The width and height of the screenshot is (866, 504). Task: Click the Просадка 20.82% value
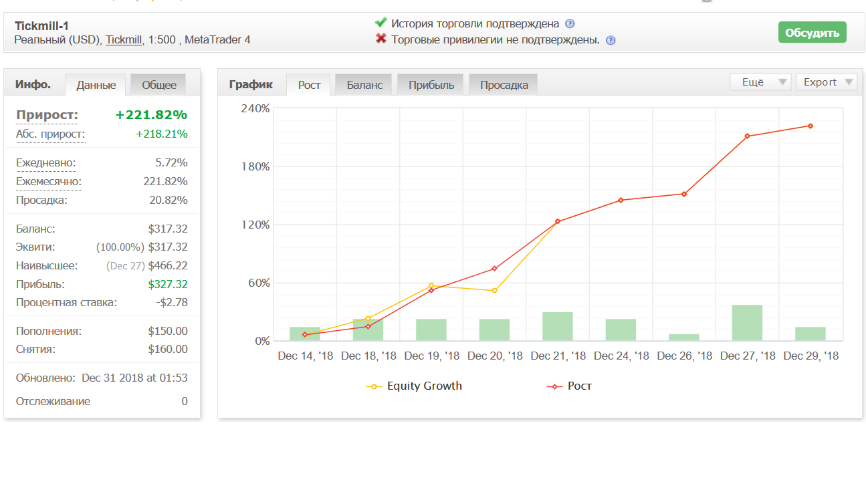click(x=169, y=200)
